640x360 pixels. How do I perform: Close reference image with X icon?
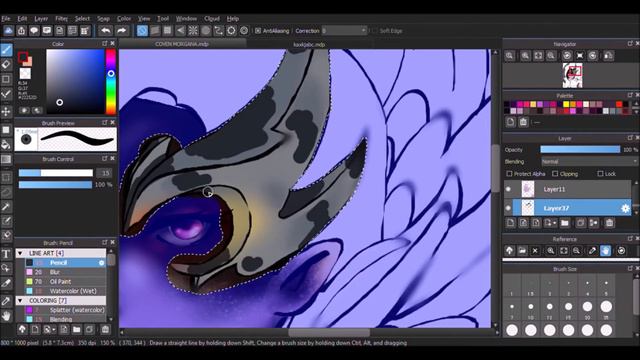535,251
